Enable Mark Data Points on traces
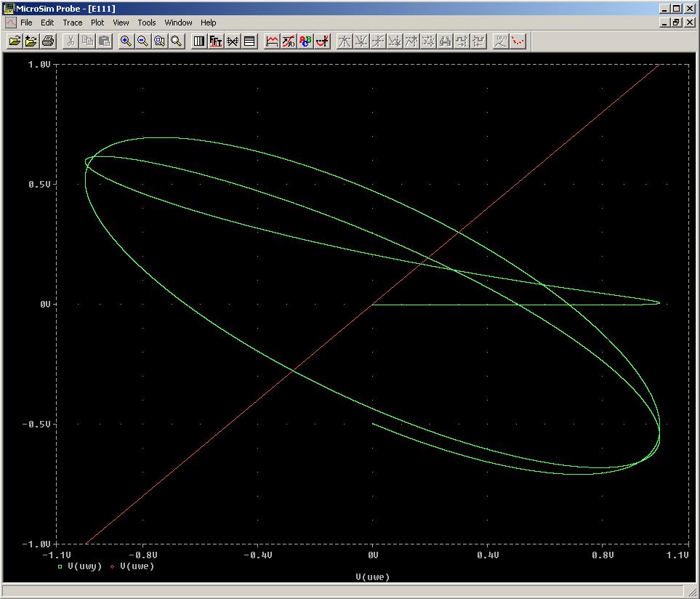 point(518,41)
